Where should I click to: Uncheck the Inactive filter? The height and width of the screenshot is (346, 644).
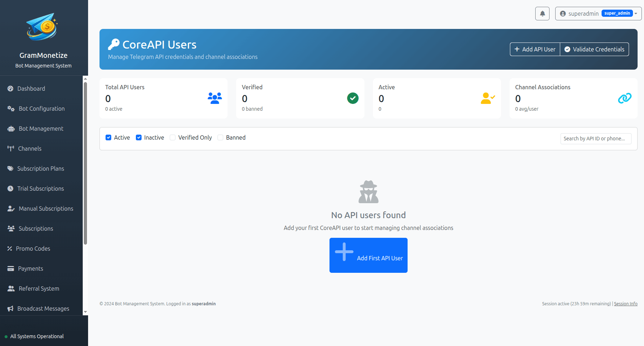(x=139, y=137)
